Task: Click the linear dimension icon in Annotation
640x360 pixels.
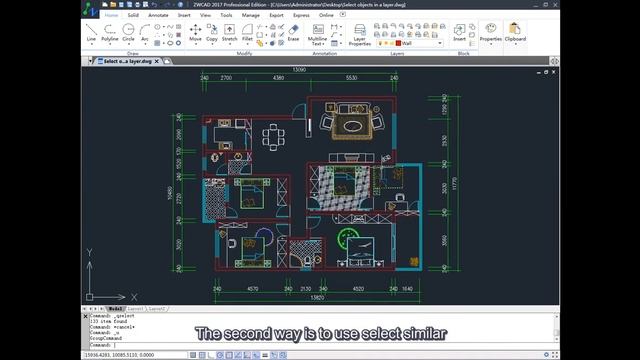Action: point(334,27)
